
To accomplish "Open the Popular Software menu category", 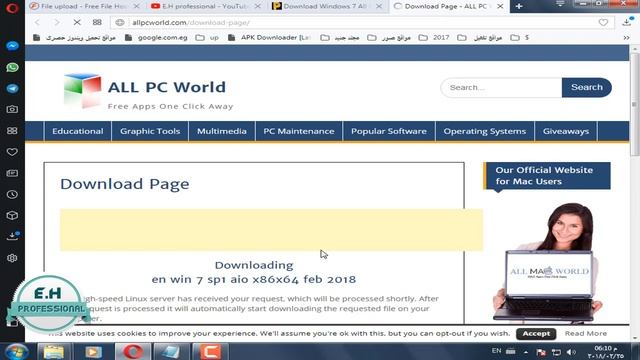I will [x=389, y=131].
